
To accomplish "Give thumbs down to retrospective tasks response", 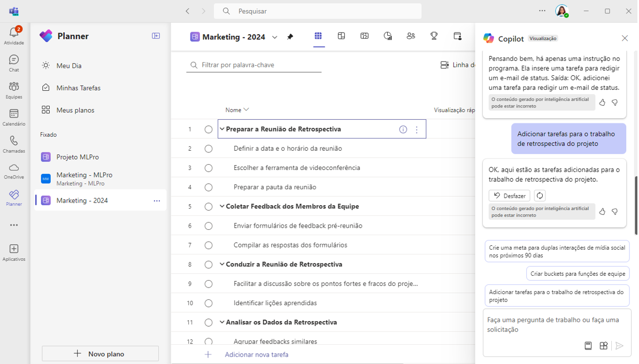I will coord(614,211).
